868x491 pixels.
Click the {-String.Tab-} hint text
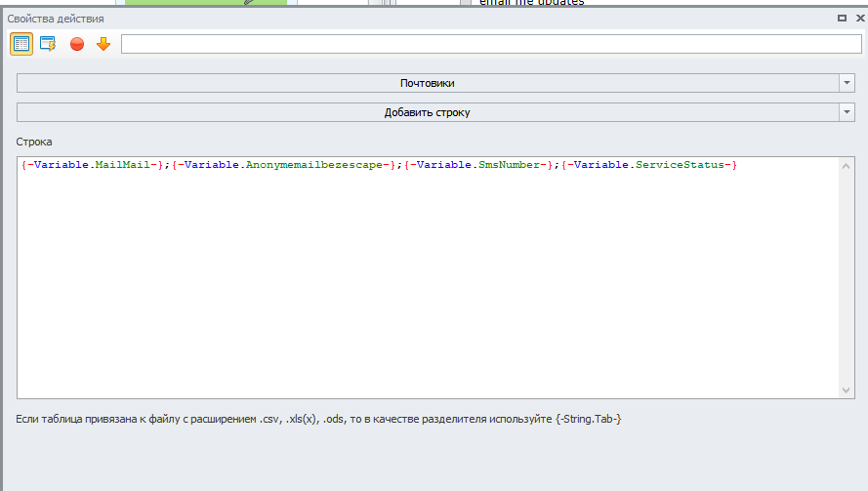point(589,419)
